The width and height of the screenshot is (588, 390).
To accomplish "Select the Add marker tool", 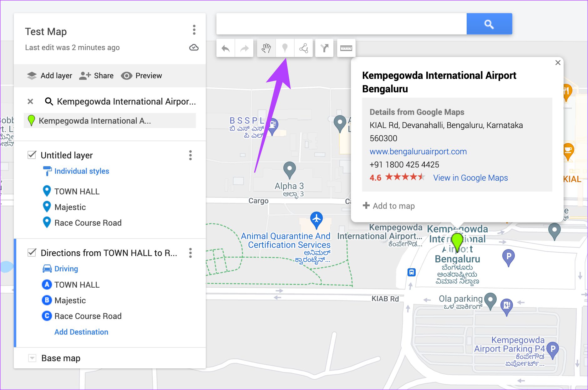I will [285, 48].
